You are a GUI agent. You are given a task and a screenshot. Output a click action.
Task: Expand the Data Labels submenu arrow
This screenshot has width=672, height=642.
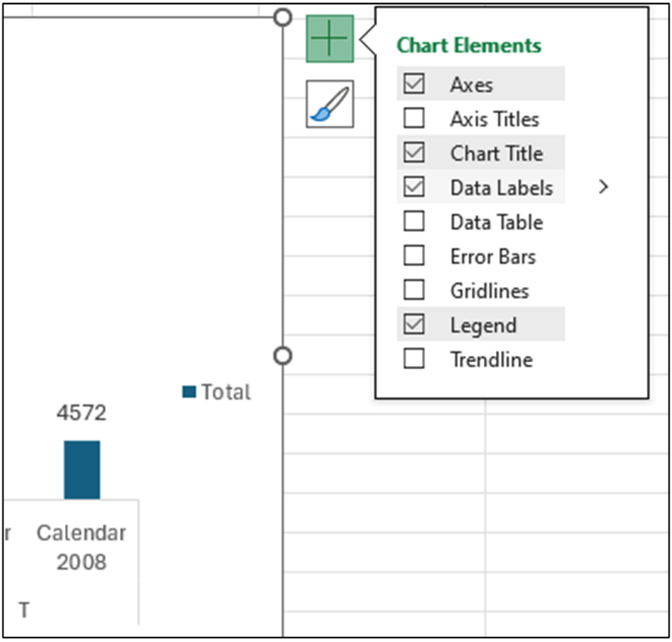point(604,187)
